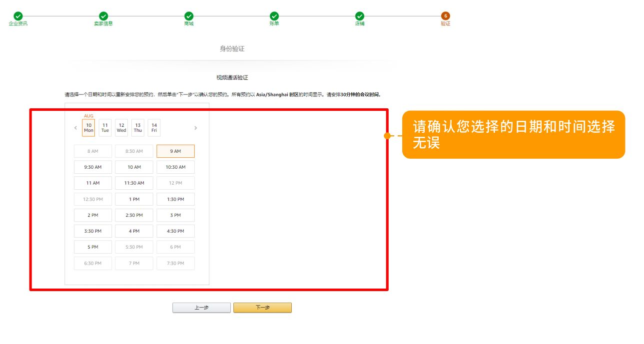Image resolution: width=644 pixels, height=344 pixels.
Task: Pick the 10:30 AM time slot
Action: 175,167
